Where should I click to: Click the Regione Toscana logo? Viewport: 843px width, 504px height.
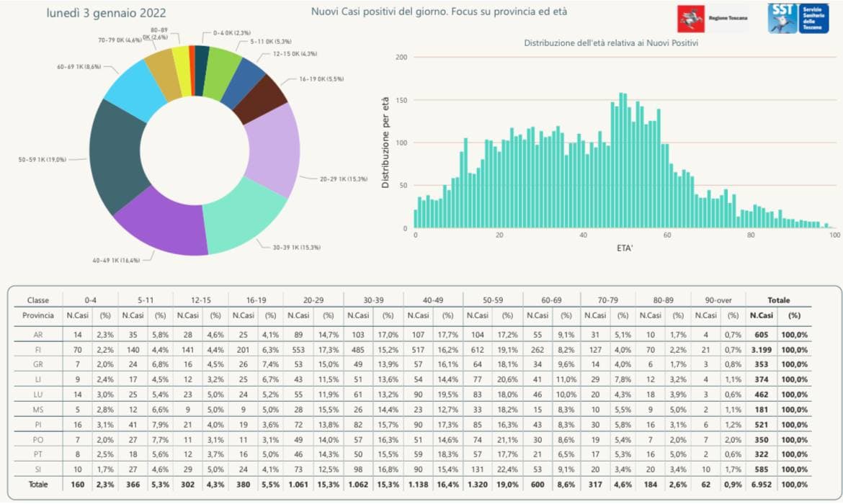(713, 19)
